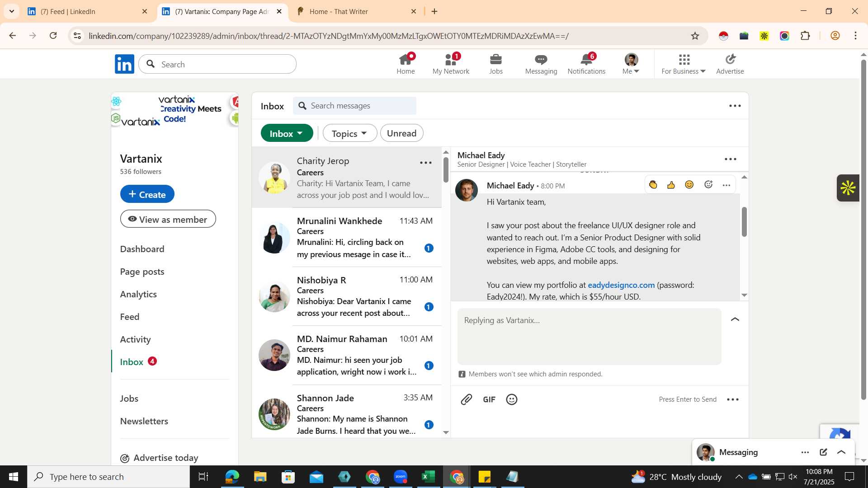Show hidden system tray icons
868x488 pixels.
click(x=738, y=477)
